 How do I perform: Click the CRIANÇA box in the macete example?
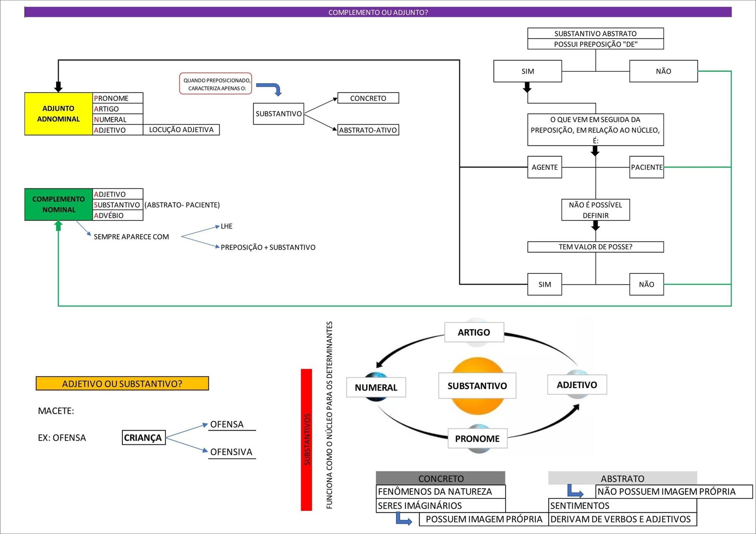(x=143, y=438)
